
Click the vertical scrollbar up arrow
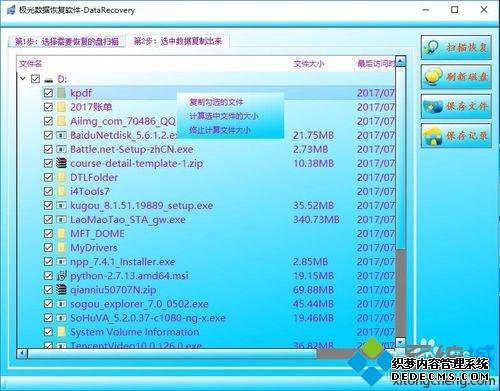tap(400, 61)
